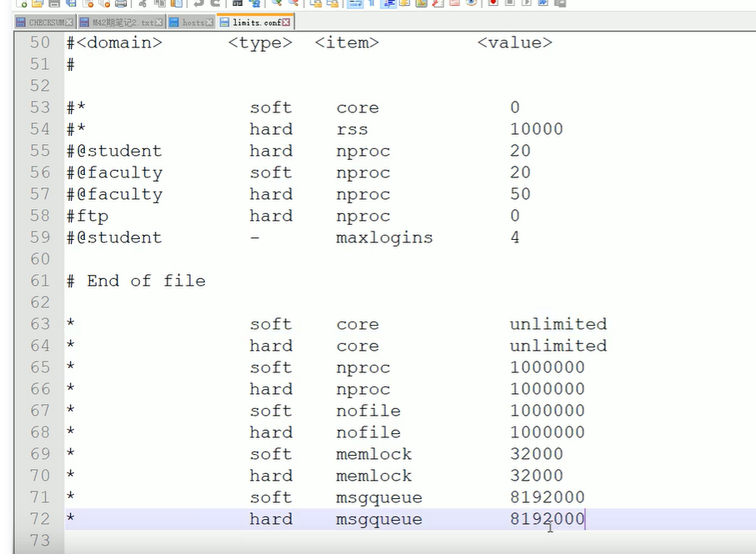Click the Print toolbar icon

[x=121, y=2]
